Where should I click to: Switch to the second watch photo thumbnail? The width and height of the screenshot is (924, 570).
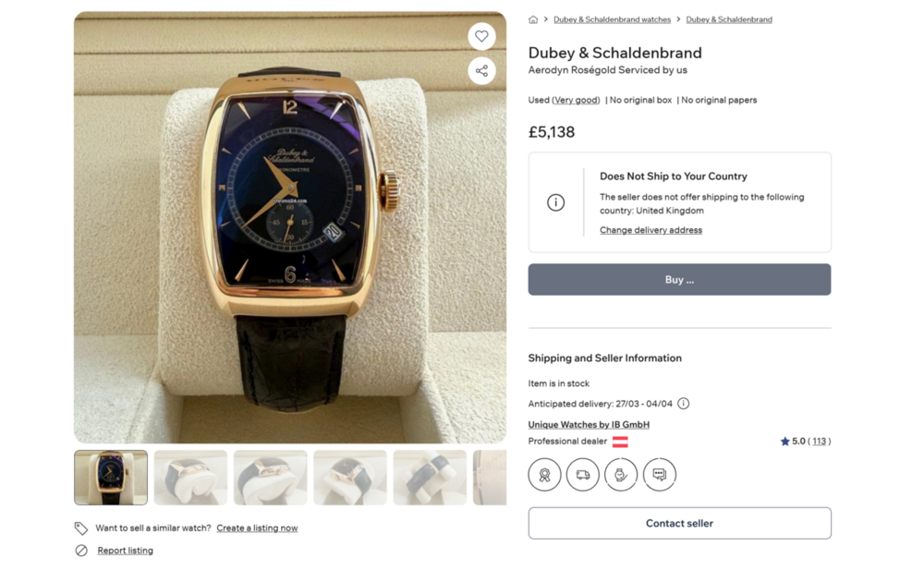coord(190,477)
